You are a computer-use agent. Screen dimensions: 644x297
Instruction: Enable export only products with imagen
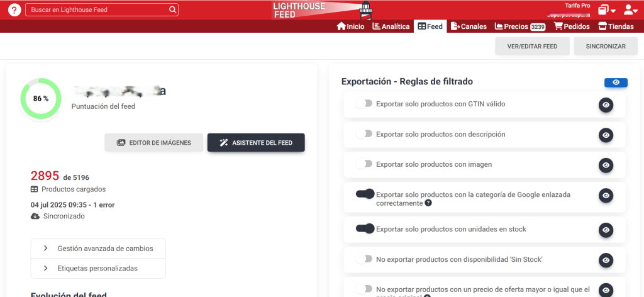(x=364, y=164)
